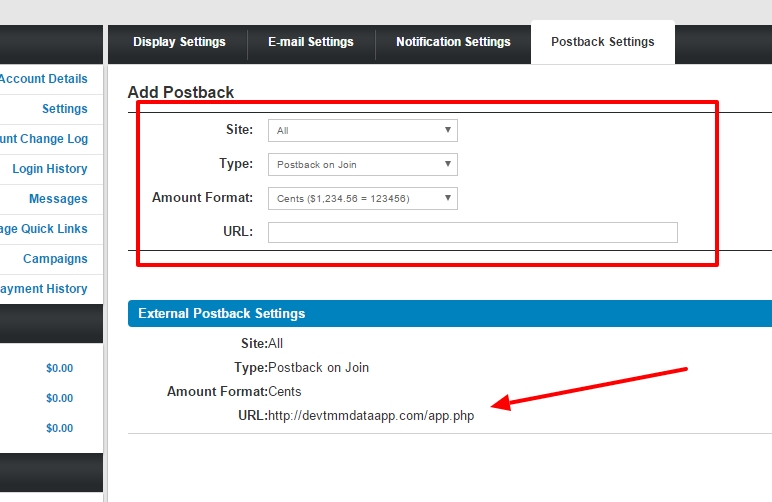Open the Account Change Log link
The width and height of the screenshot is (772, 502).
[45, 139]
